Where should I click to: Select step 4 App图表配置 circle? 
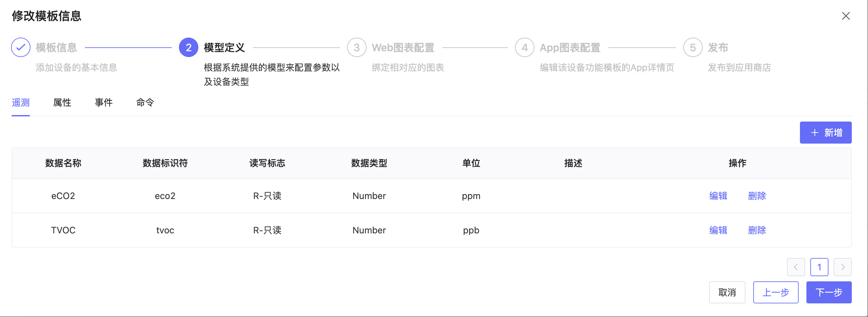pyautogui.click(x=524, y=47)
